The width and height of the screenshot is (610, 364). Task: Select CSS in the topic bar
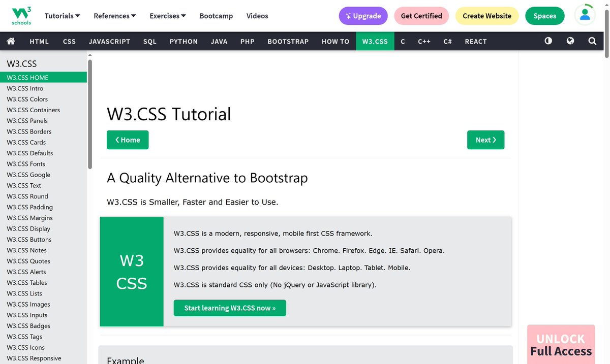69,41
